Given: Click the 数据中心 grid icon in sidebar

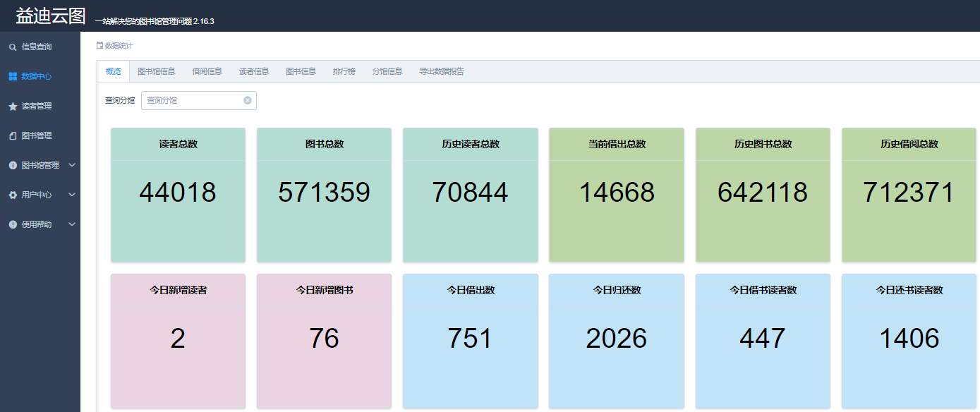Looking at the screenshot, I should 13,77.
